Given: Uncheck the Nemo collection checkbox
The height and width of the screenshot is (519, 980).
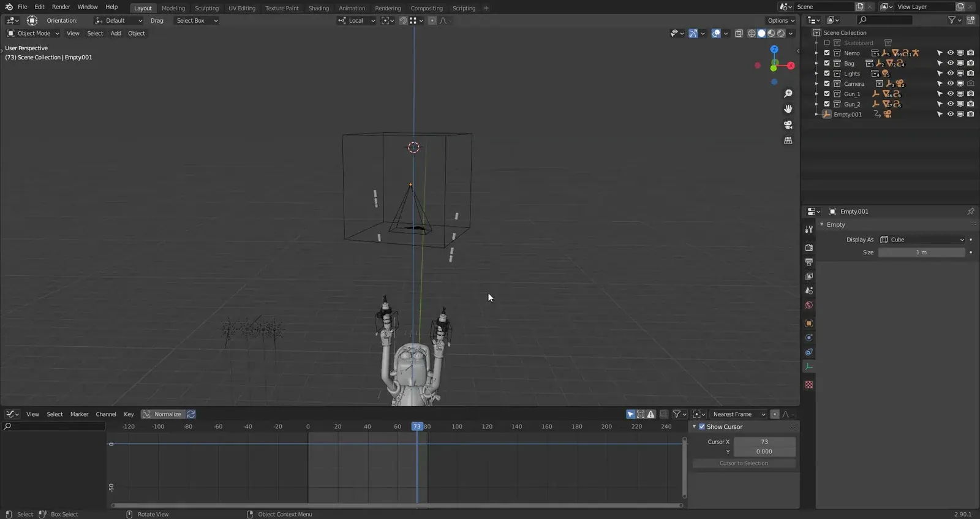Looking at the screenshot, I should 827,53.
